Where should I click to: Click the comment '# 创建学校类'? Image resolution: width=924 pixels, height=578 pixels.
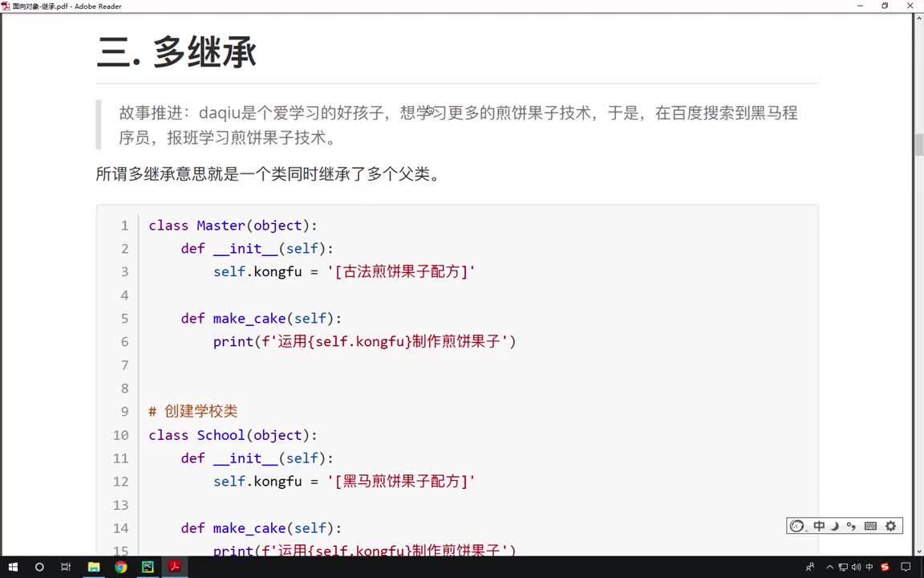pos(192,411)
